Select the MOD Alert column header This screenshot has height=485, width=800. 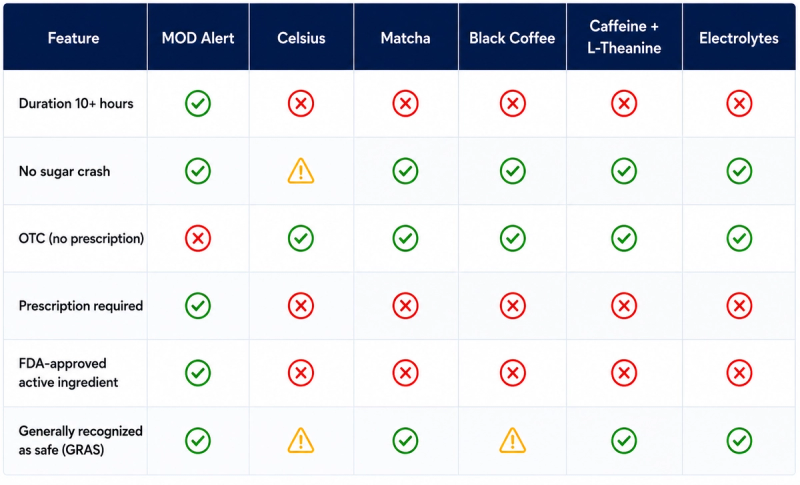(198, 38)
